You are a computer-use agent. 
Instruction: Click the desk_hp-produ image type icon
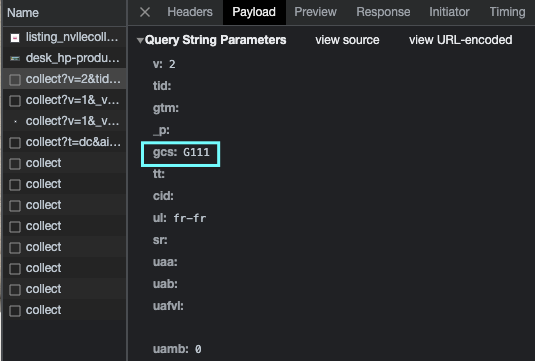click(x=15, y=59)
